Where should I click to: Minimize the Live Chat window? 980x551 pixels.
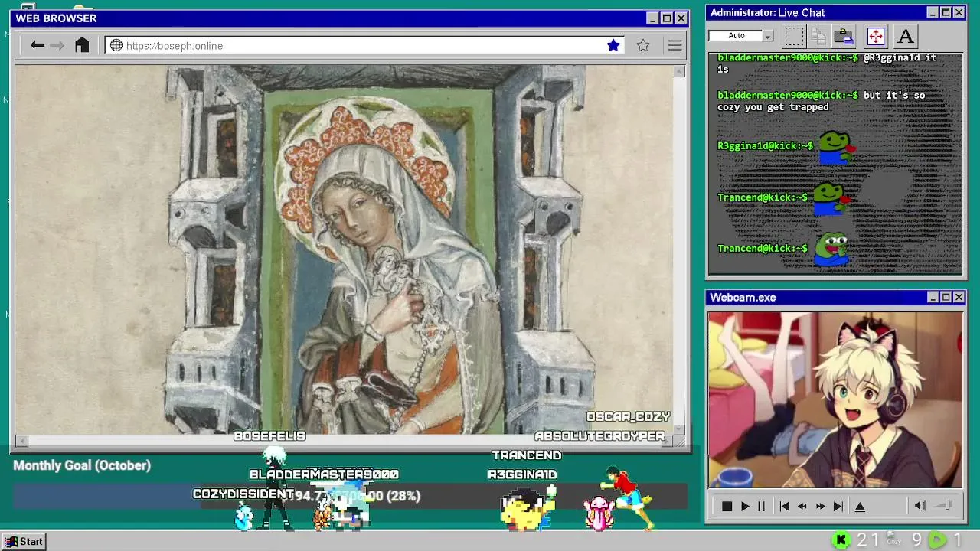pos(933,13)
